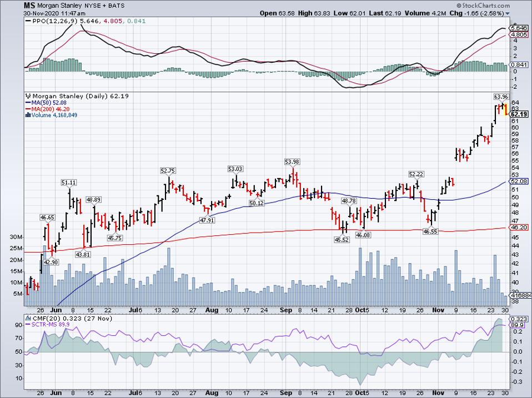Click the 53.98 peak price annotation
The width and height of the screenshot is (532, 398).
coord(292,162)
